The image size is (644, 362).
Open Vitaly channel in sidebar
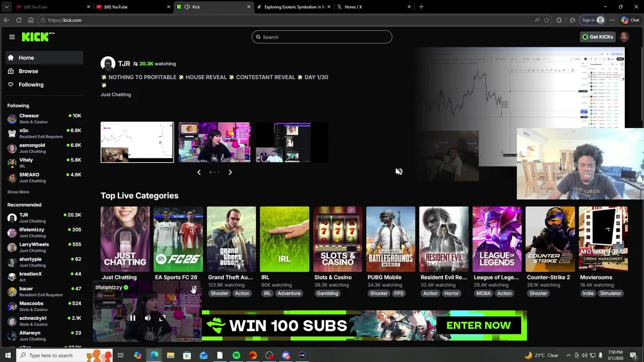click(x=44, y=163)
